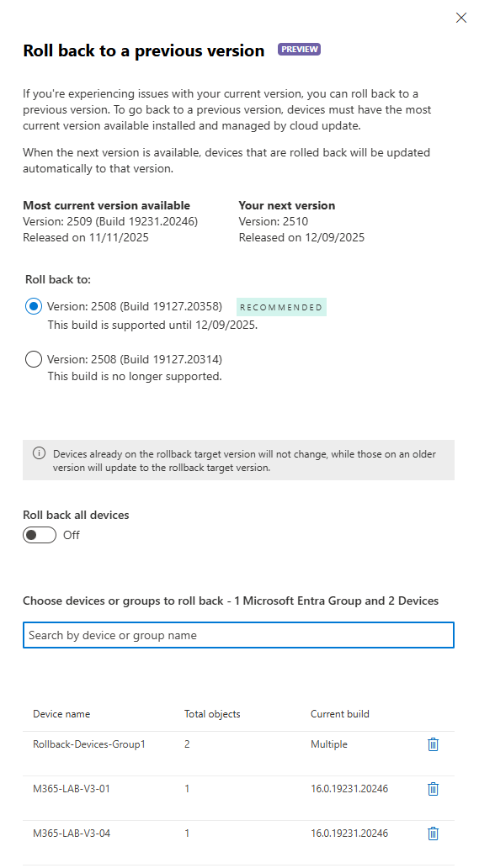Click the trash icon for M365-LAB-V3-04

433,834
